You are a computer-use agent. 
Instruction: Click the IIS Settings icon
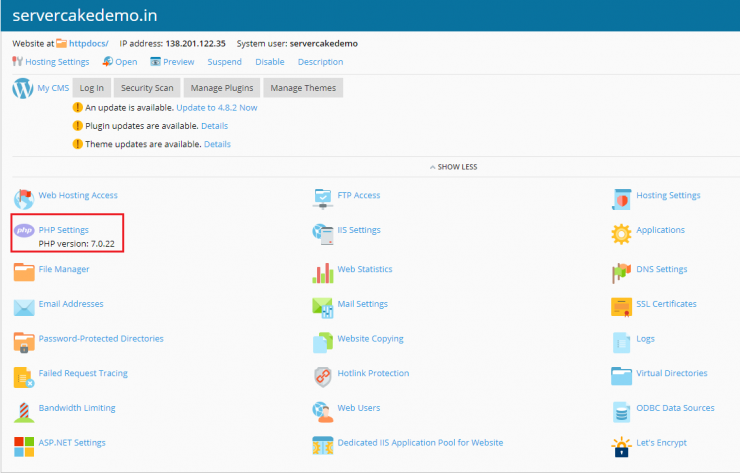click(323, 234)
